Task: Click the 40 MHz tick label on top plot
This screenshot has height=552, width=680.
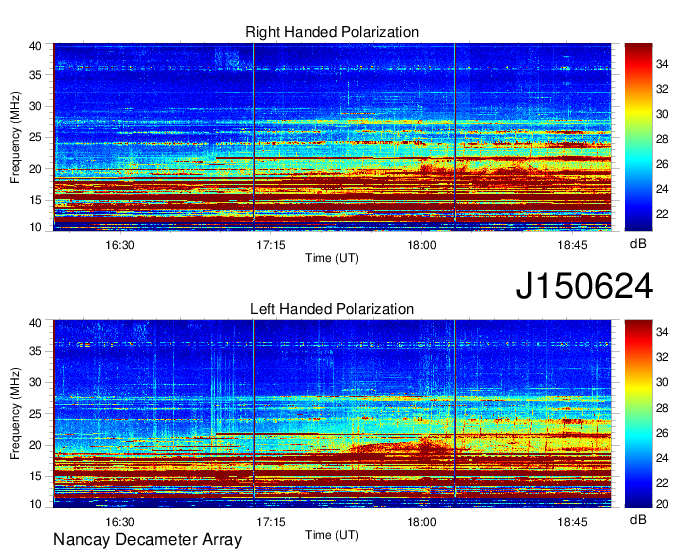Action: point(35,46)
